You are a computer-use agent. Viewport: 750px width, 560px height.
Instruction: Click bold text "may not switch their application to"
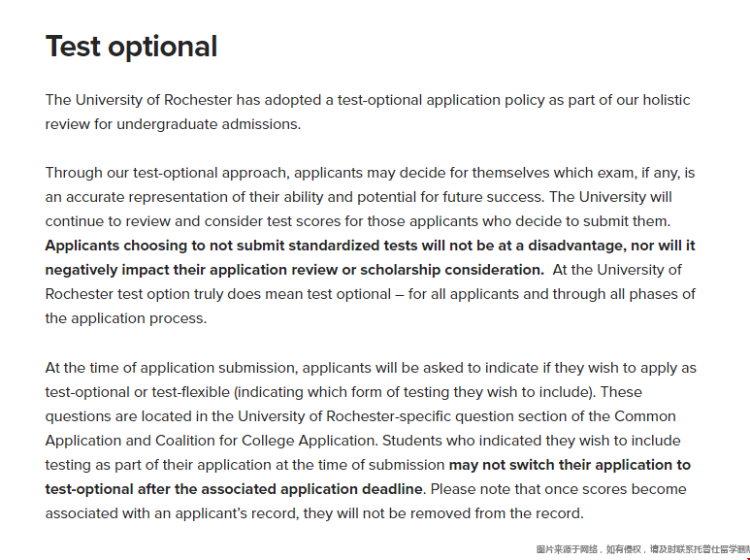570,465
